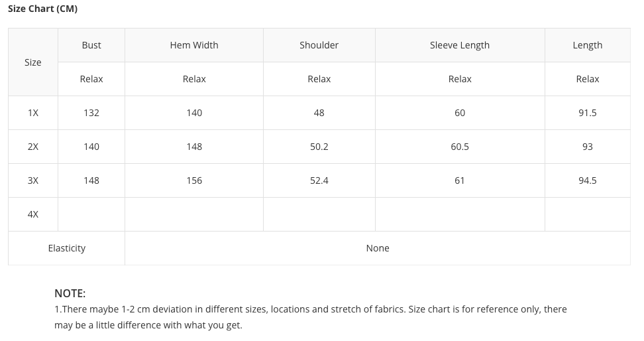Click the 3X hem width 156
The width and height of the screenshot is (644, 341).
(x=194, y=180)
